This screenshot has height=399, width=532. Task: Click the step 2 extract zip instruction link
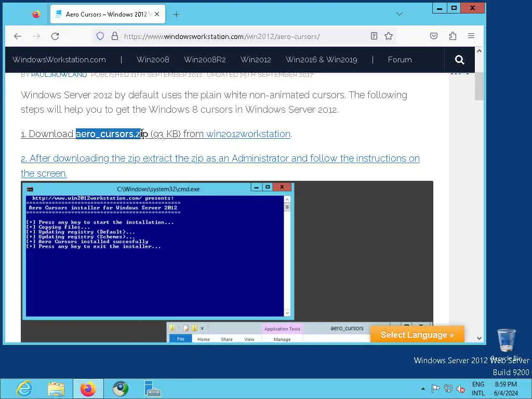pyautogui.click(x=220, y=166)
